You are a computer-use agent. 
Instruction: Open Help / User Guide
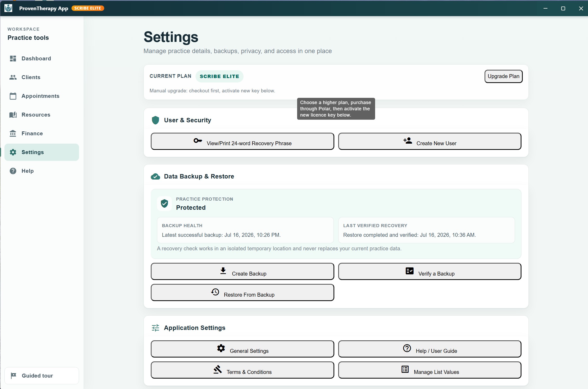pos(430,349)
